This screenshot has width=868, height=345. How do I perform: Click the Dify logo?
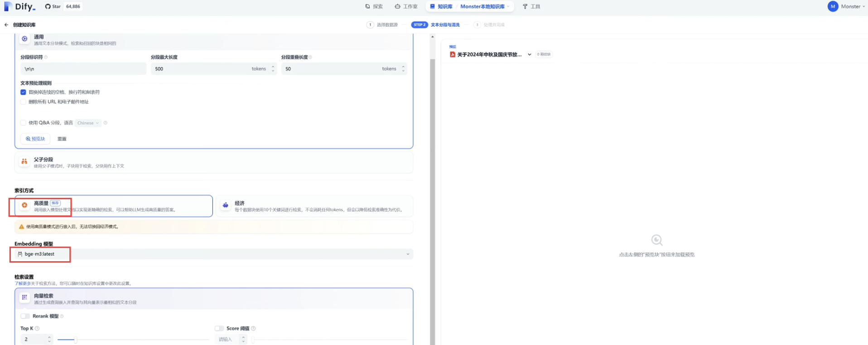[x=19, y=6]
